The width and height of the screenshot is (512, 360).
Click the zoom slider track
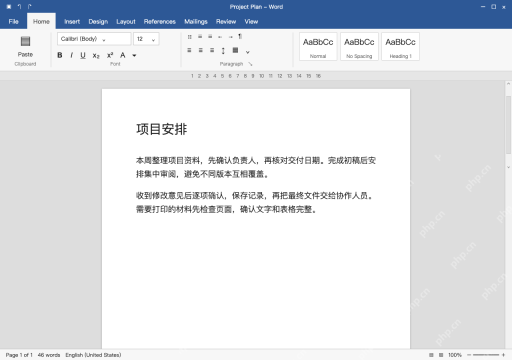pos(486,355)
